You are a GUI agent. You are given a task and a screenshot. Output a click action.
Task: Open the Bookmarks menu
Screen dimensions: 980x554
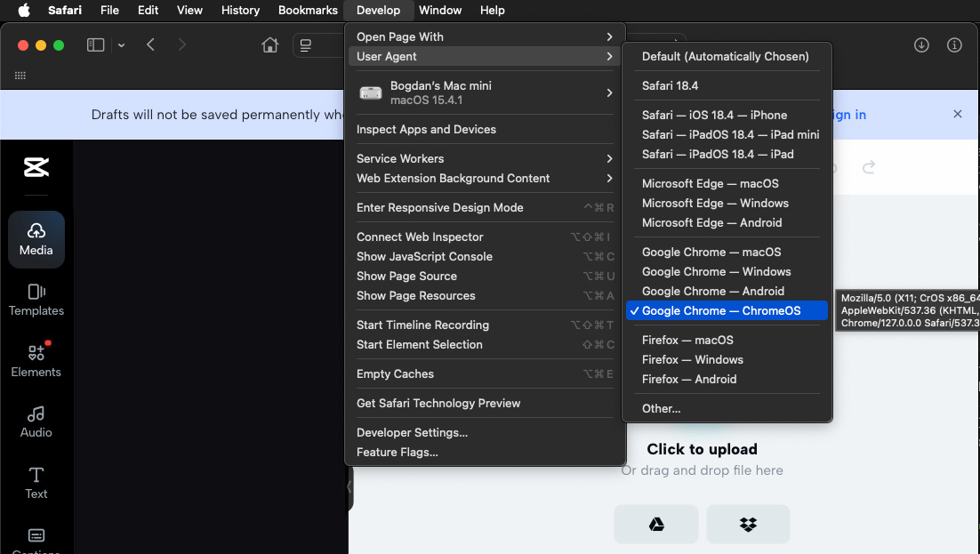(308, 11)
